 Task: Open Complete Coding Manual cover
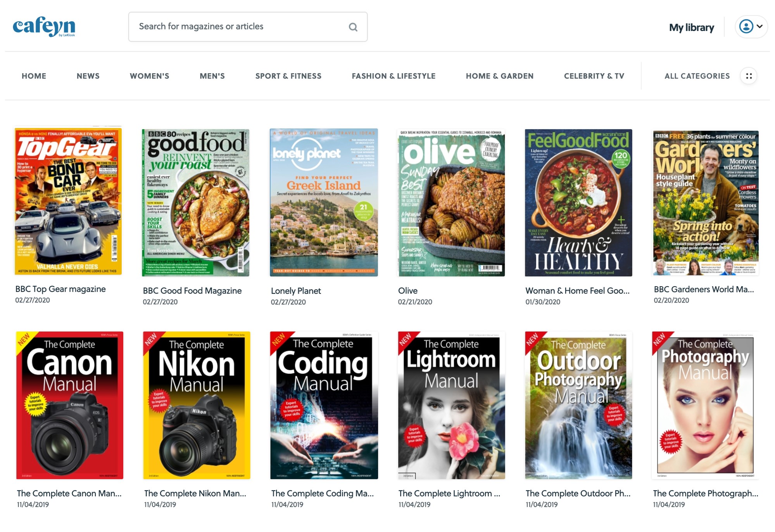pyautogui.click(x=324, y=405)
